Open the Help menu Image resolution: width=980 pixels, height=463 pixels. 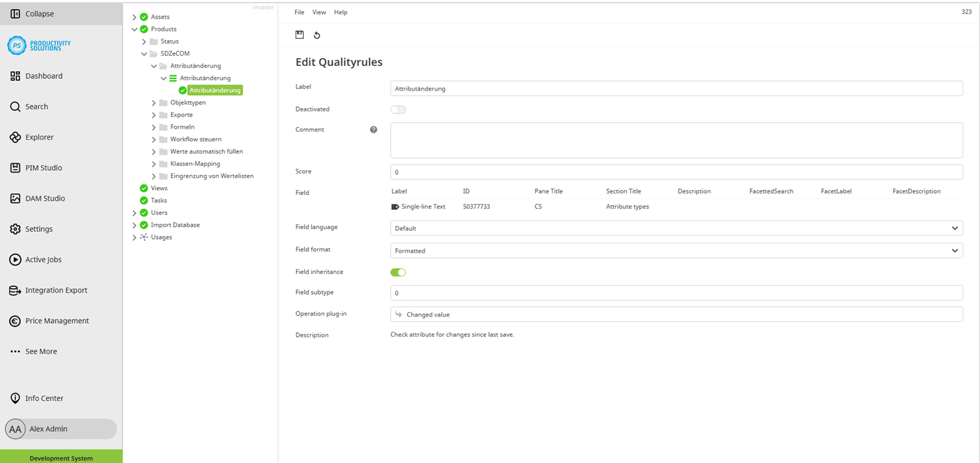340,12
